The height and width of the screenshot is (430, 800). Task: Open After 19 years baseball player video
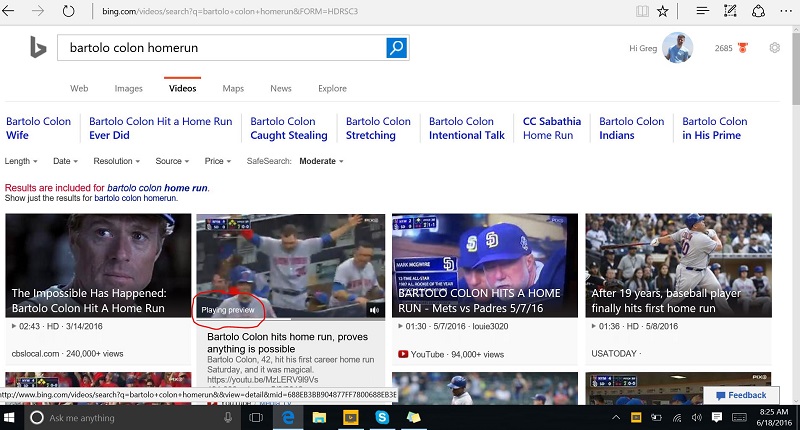click(678, 265)
